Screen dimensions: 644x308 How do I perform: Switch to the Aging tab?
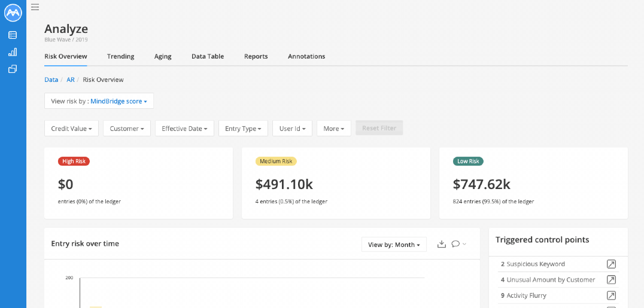[163, 56]
